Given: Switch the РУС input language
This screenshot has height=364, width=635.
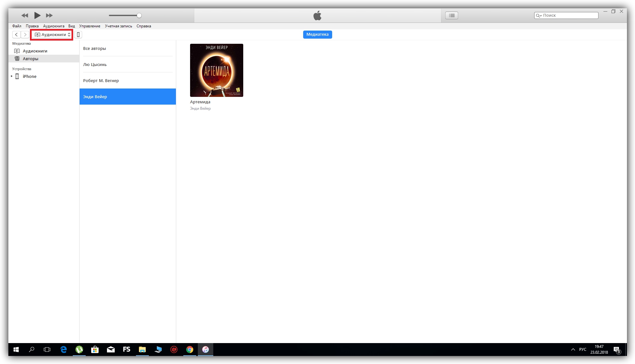Looking at the screenshot, I should 583,350.
